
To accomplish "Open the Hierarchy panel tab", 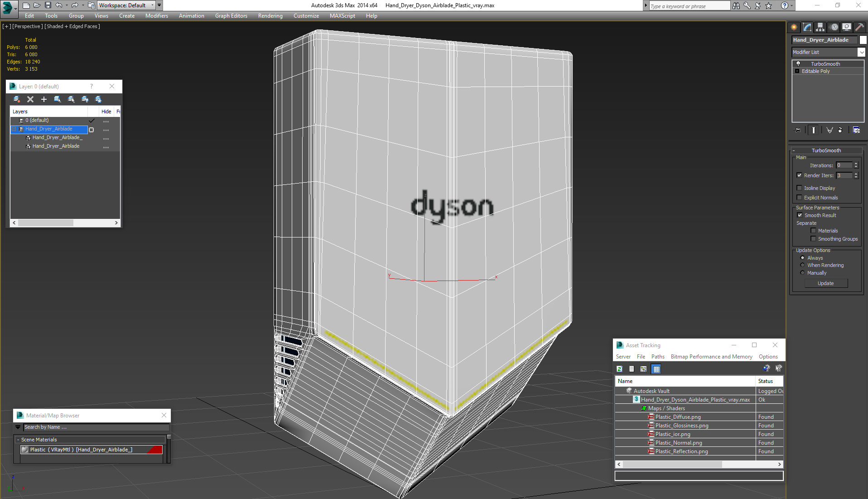I will coord(820,27).
